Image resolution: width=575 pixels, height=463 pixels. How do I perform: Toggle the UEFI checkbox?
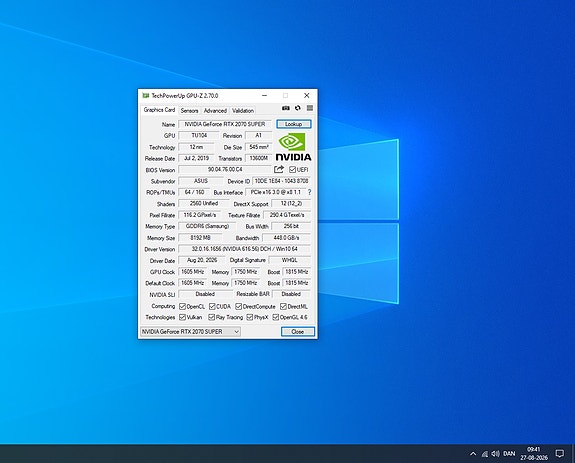tap(292, 170)
